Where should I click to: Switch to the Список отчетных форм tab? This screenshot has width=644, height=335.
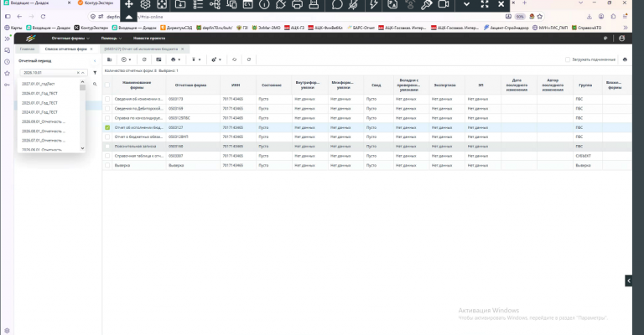click(x=66, y=49)
